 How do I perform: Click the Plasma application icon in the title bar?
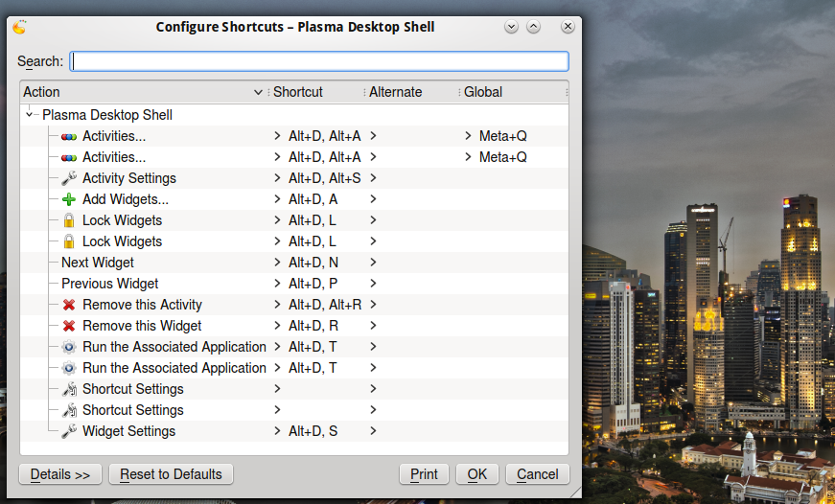pos(20,27)
